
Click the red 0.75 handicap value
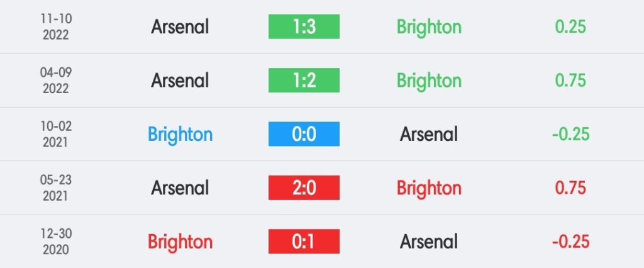point(570,188)
